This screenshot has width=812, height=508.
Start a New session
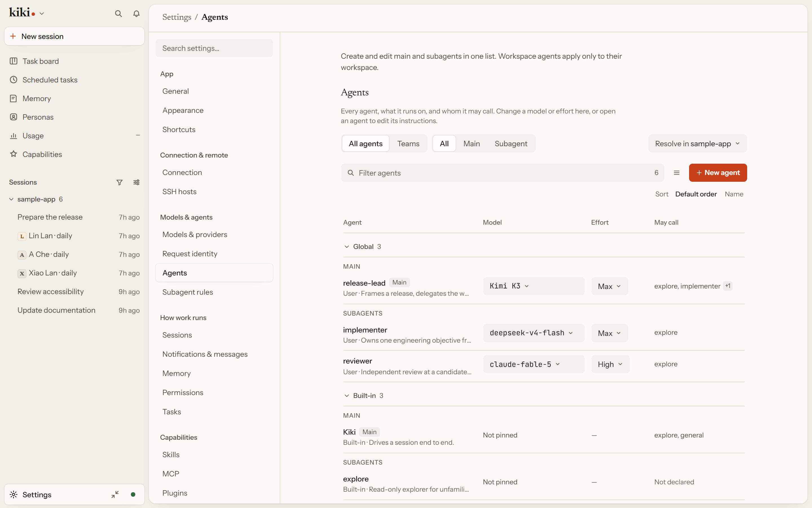click(x=74, y=36)
